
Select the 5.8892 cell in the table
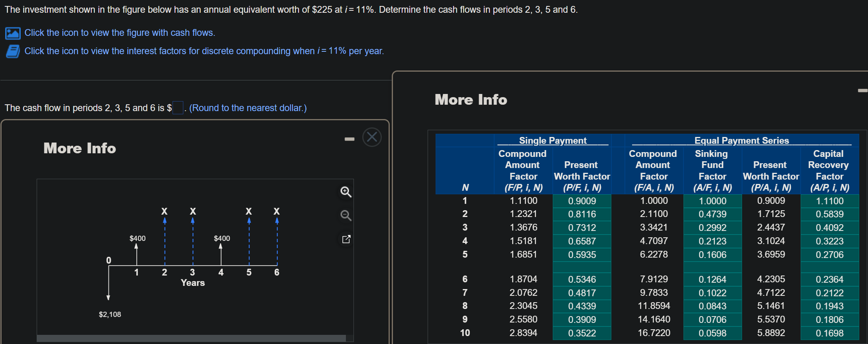pyautogui.click(x=771, y=333)
